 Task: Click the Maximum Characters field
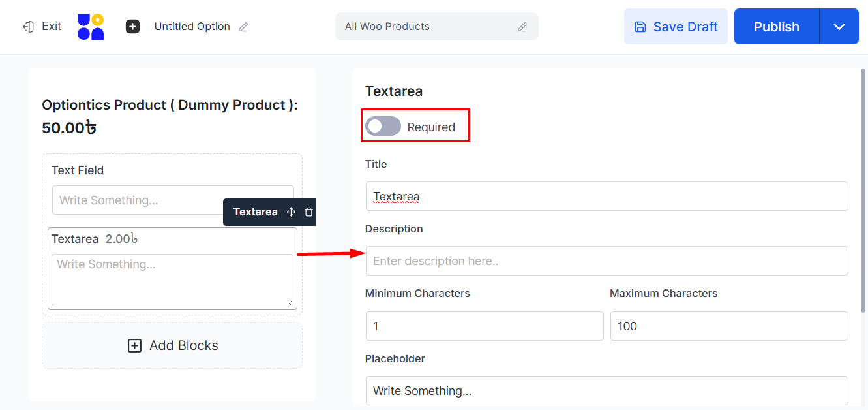point(728,326)
